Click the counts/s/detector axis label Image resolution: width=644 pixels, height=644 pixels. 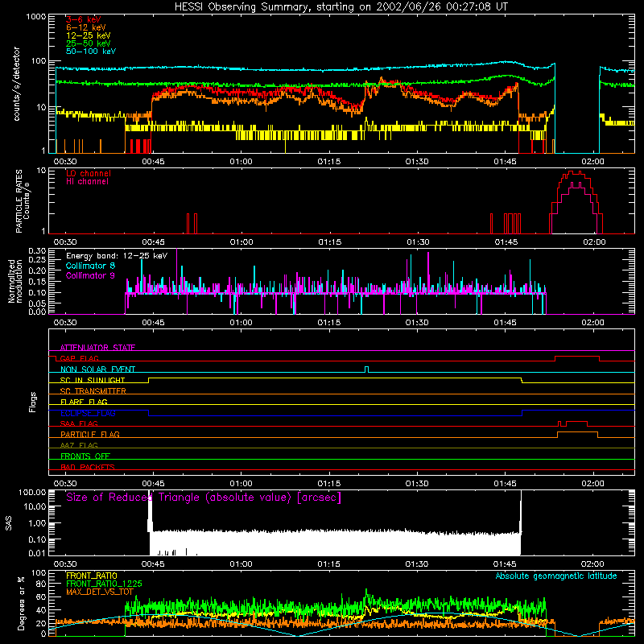tap(16, 84)
